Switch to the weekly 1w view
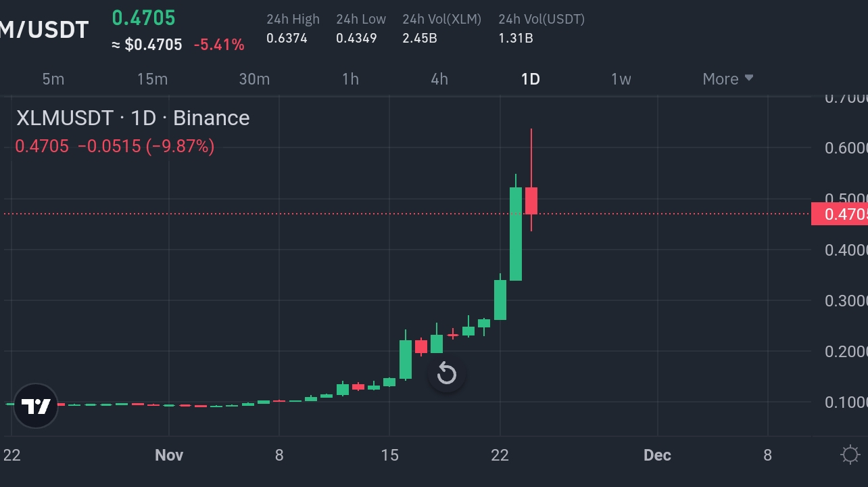The width and height of the screenshot is (868, 487). (x=621, y=78)
